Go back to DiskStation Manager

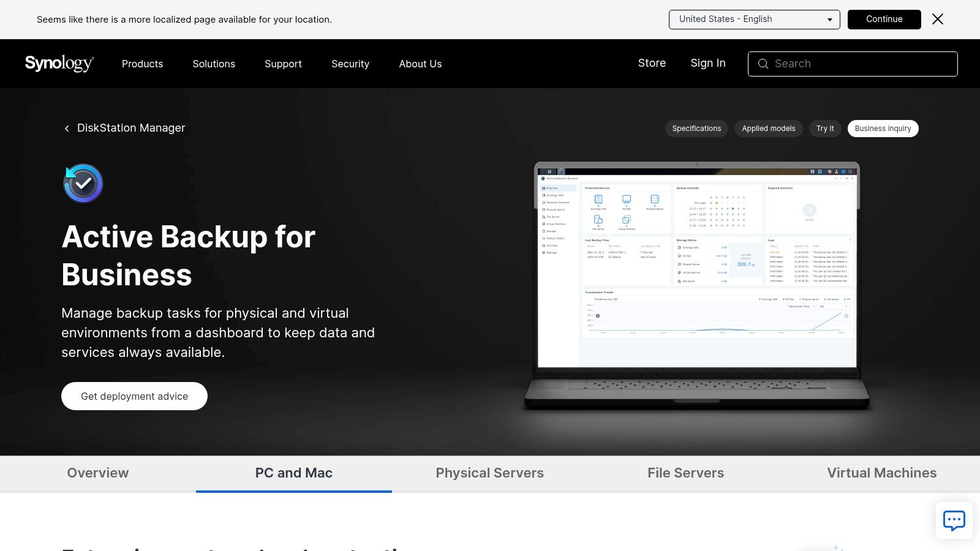tap(131, 128)
